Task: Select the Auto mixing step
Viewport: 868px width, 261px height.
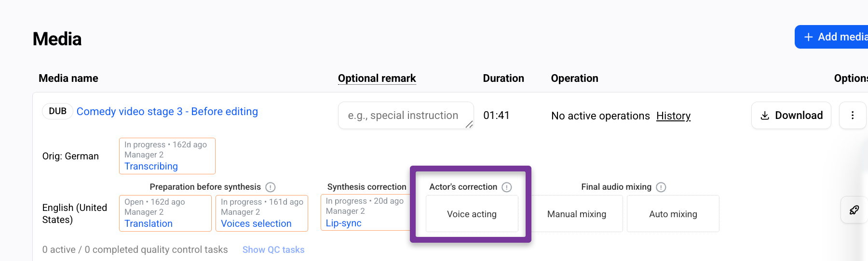Action: [x=673, y=214]
